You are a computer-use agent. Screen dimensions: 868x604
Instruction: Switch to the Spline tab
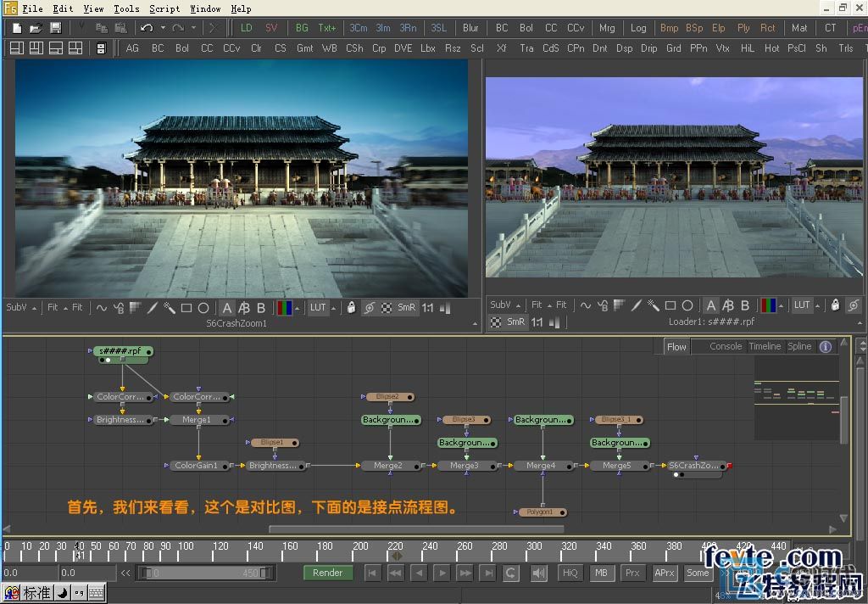(x=799, y=346)
